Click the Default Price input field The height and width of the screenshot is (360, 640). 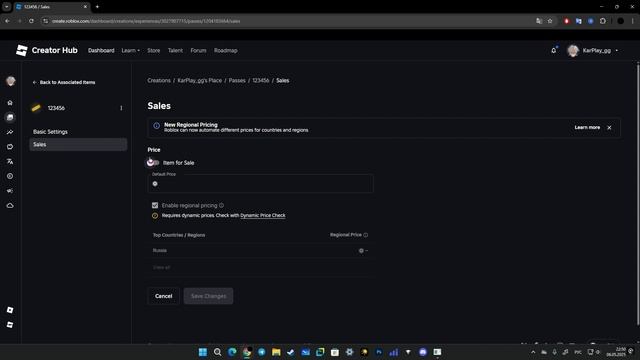(260, 184)
